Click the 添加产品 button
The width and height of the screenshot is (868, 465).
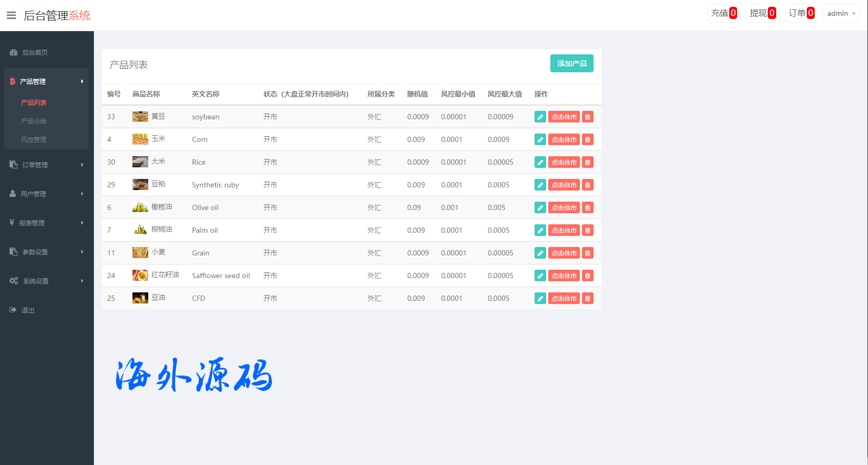tap(571, 63)
